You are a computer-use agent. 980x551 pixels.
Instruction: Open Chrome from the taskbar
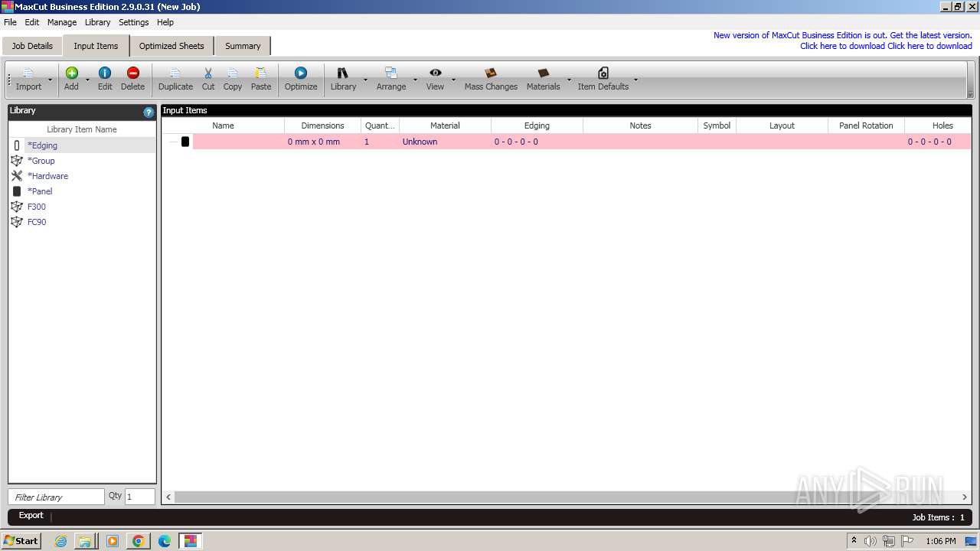coord(139,541)
